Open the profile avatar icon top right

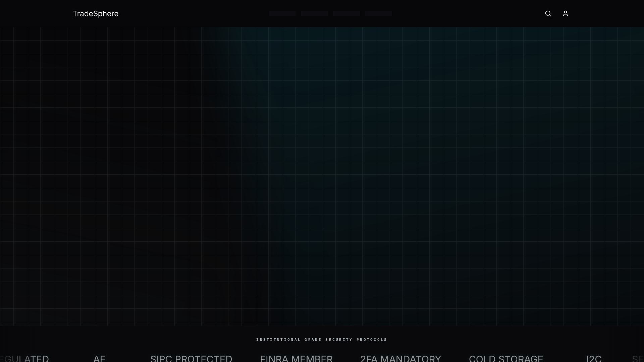click(565, 13)
